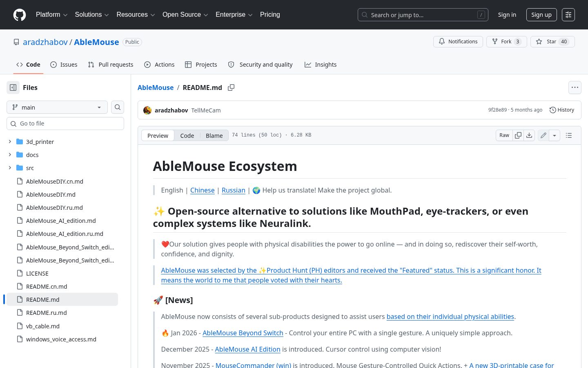Open the main branch selector dropdown
The width and height of the screenshot is (588, 368).
pyautogui.click(x=57, y=107)
